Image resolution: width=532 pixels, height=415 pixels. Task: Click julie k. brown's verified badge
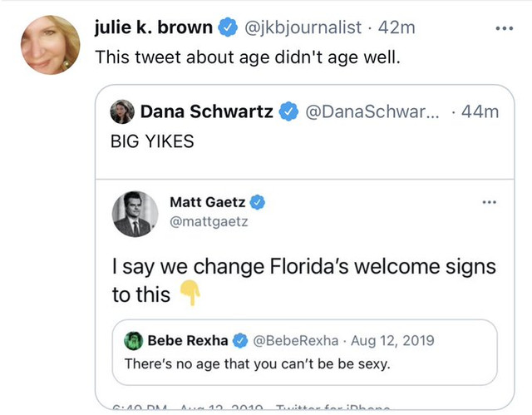[x=227, y=27]
